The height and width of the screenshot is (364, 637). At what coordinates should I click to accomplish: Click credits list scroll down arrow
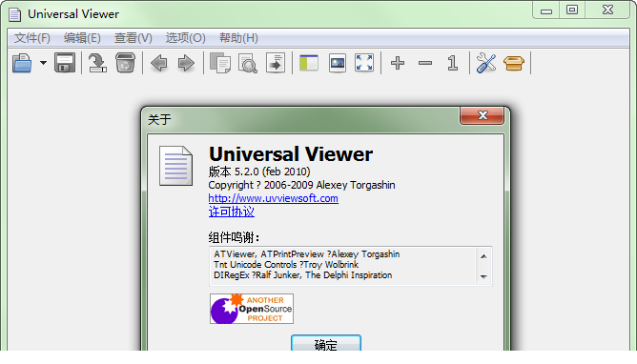(483, 276)
